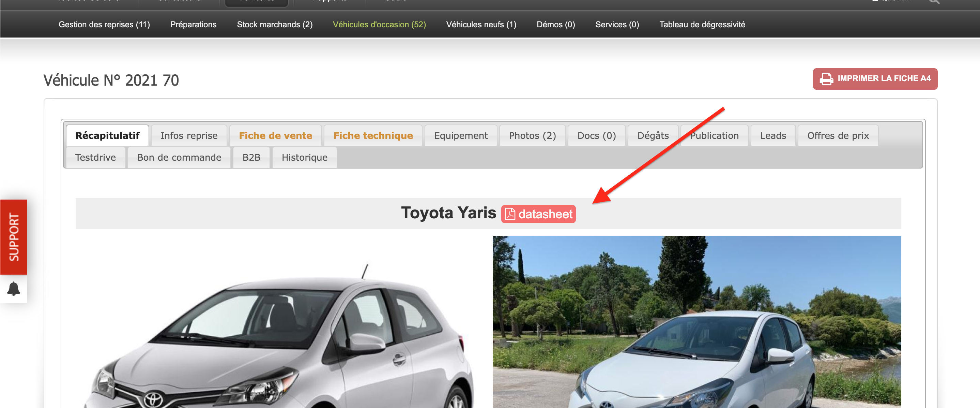Go to Démos (0)
Viewport: 980px width, 408px height.
(x=556, y=24)
